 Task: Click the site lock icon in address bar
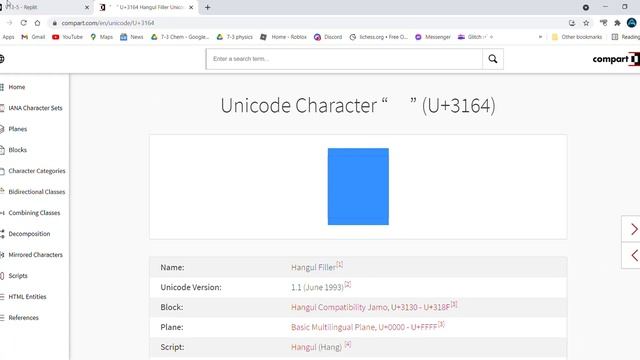pyautogui.click(x=55, y=23)
